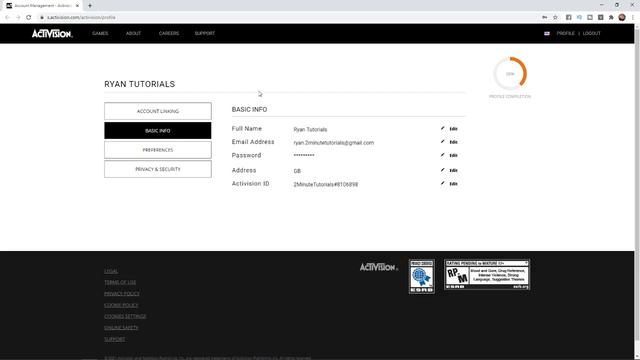This screenshot has width=640, height=360.
Task: Click the pencil icon for Email Address
Action: (442, 142)
